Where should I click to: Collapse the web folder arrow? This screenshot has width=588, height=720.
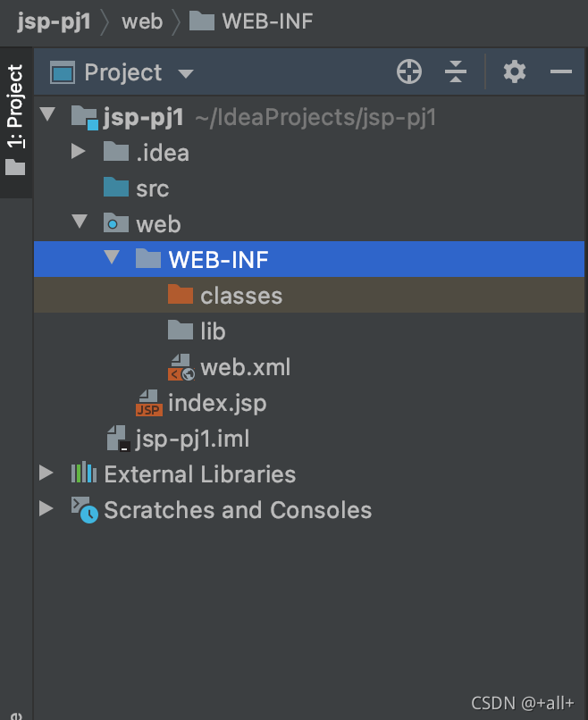pyautogui.click(x=80, y=221)
